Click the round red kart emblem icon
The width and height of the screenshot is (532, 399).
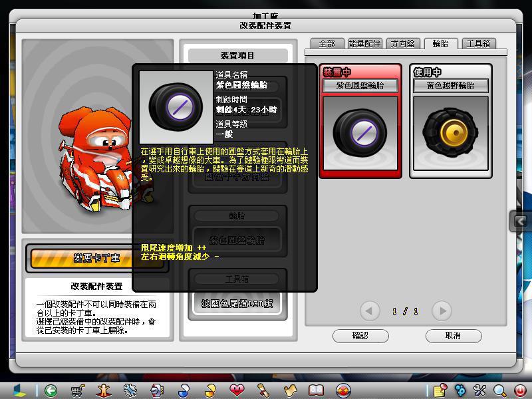point(343,390)
